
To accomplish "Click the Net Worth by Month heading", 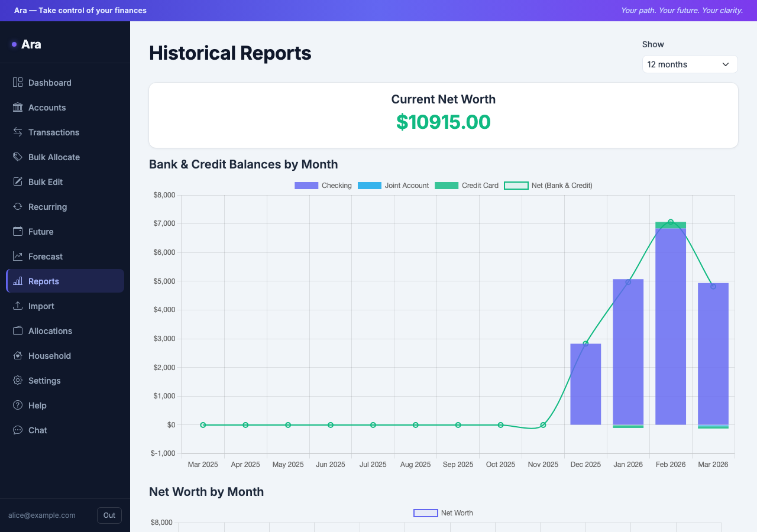I will pyautogui.click(x=206, y=492).
